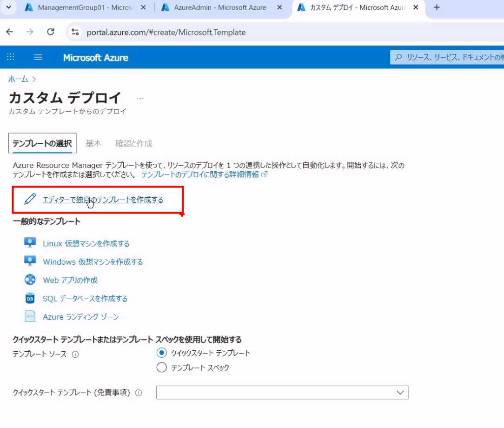Switch to the 基本 tab
Image resolution: width=504 pixels, height=428 pixels.
(x=93, y=144)
